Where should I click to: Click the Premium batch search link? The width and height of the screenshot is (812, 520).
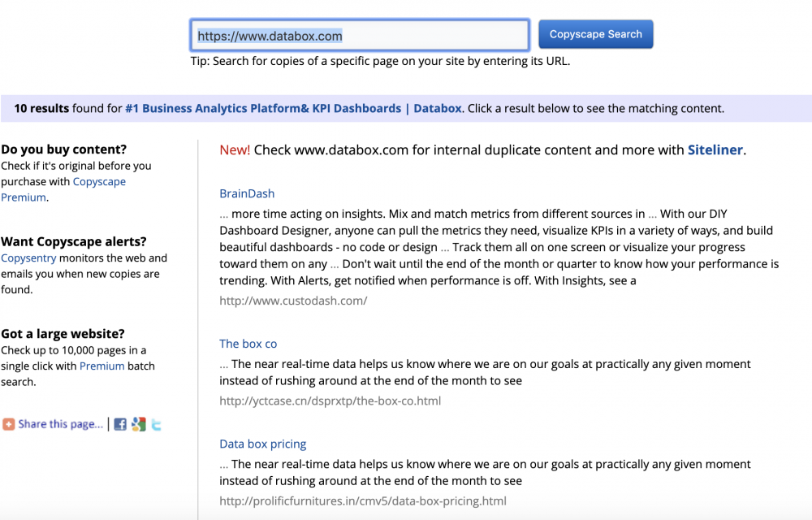[101, 366]
